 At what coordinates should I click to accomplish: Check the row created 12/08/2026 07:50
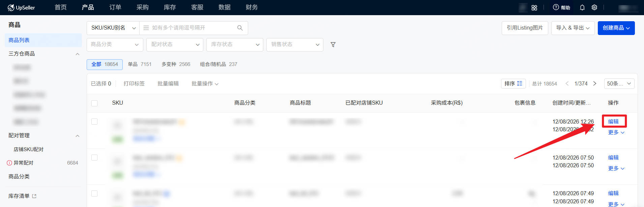[94, 158]
